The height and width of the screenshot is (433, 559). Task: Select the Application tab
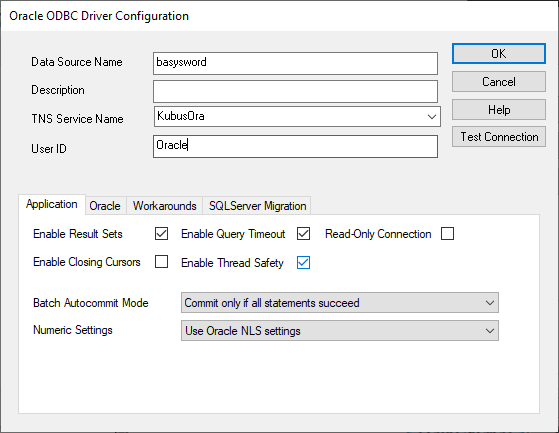tap(52, 204)
